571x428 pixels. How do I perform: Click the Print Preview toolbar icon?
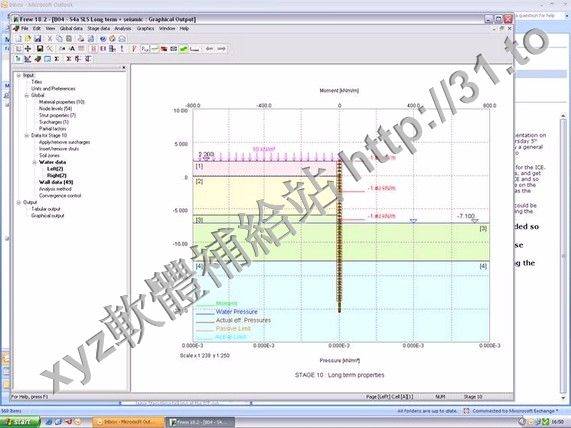91,38
